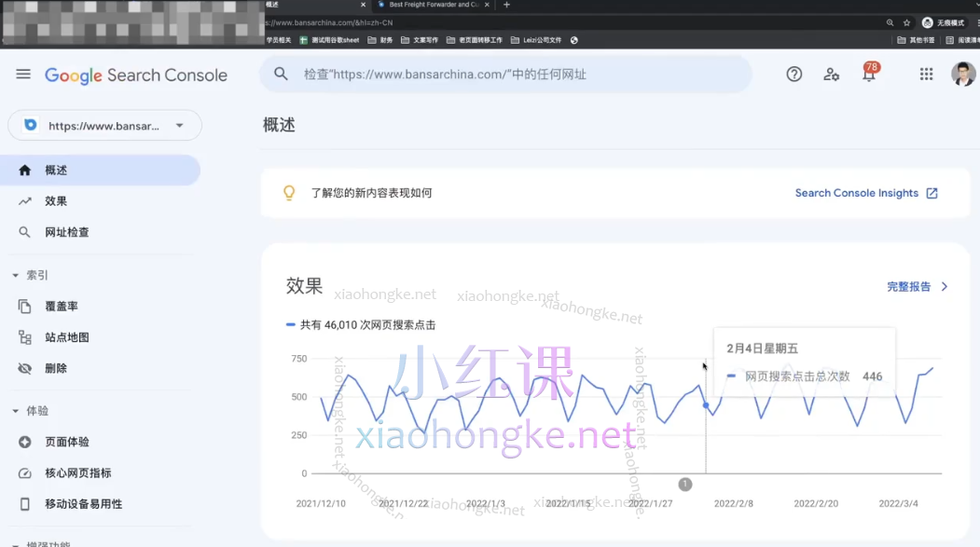
Task: Collapse the 索引 section
Action: pos(16,276)
